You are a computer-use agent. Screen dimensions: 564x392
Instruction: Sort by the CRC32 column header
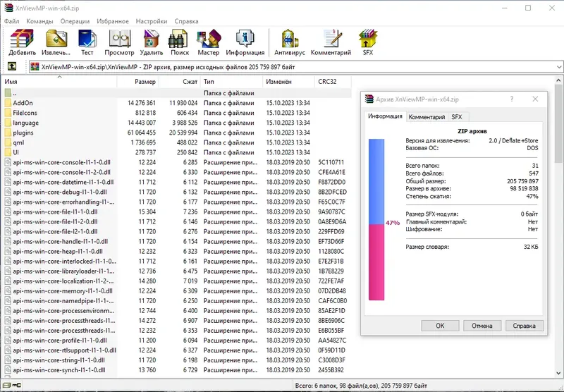point(333,82)
